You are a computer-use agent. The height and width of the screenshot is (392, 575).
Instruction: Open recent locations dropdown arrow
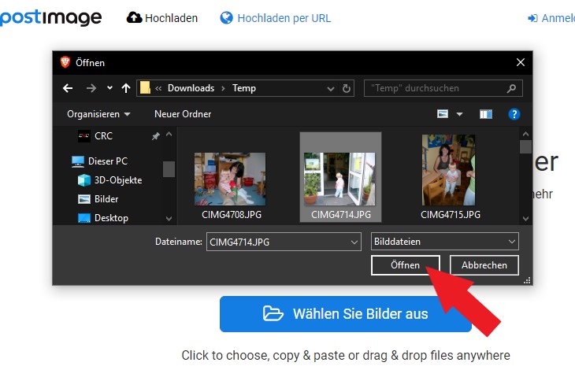[x=109, y=88]
